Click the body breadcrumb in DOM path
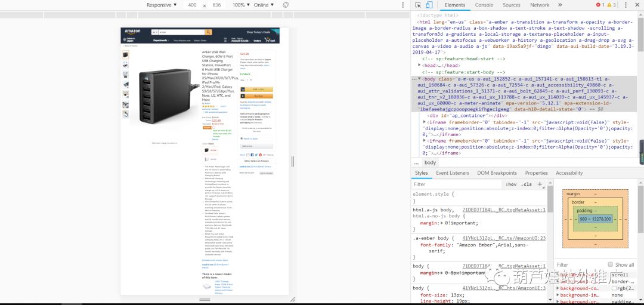 click(430, 162)
